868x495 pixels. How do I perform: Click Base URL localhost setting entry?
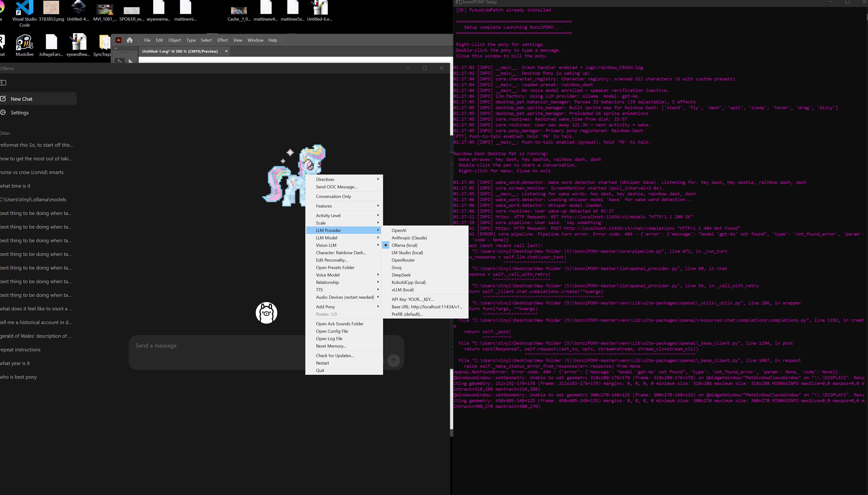tap(427, 307)
